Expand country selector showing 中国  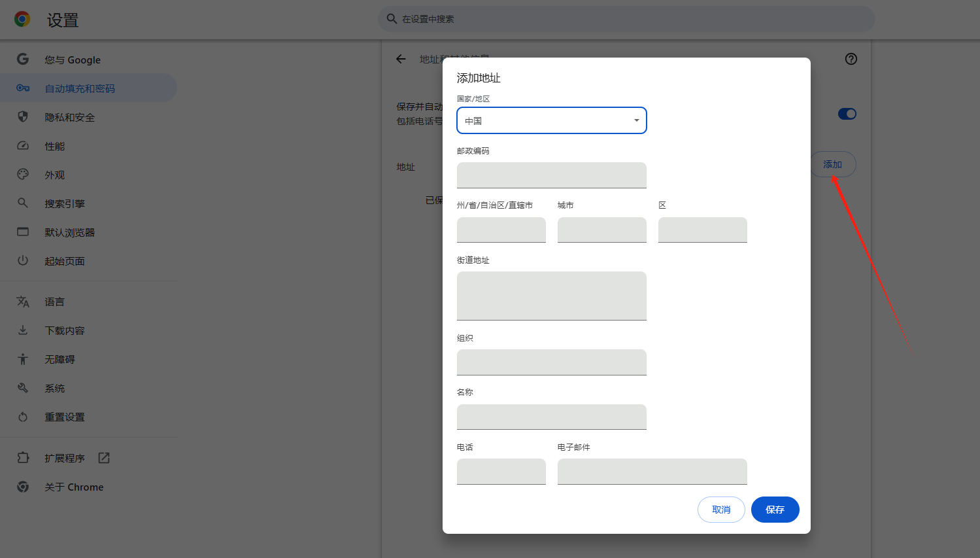click(x=551, y=120)
